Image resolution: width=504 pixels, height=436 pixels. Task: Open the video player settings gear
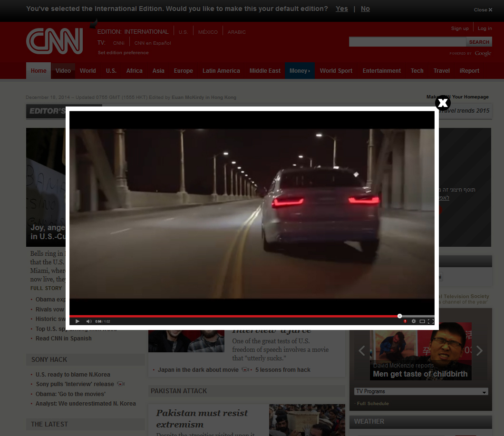pyautogui.click(x=414, y=321)
